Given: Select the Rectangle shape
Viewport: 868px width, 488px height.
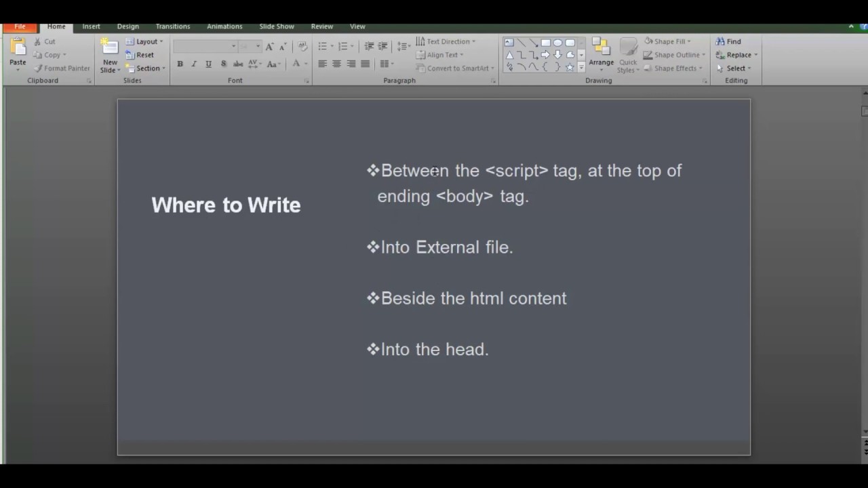Looking at the screenshot, I should point(546,43).
